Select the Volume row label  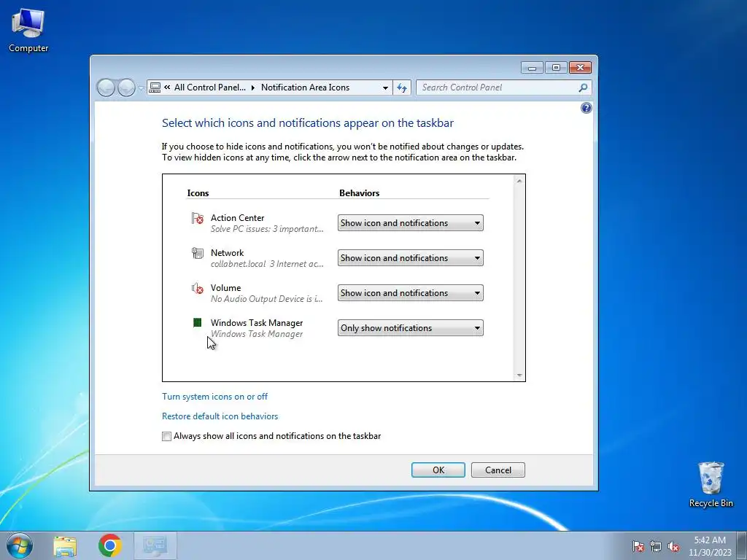(x=226, y=288)
